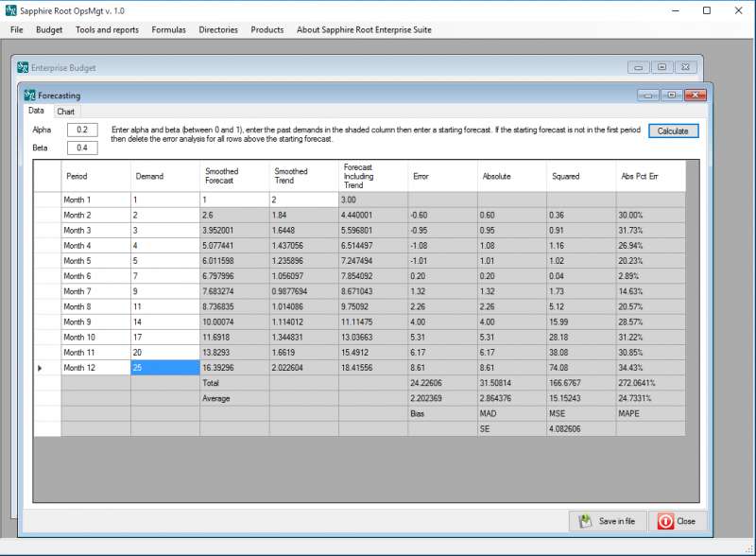This screenshot has width=756, height=556.
Task: Maximize the main Sapphire Root window
Action: point(707,10)
